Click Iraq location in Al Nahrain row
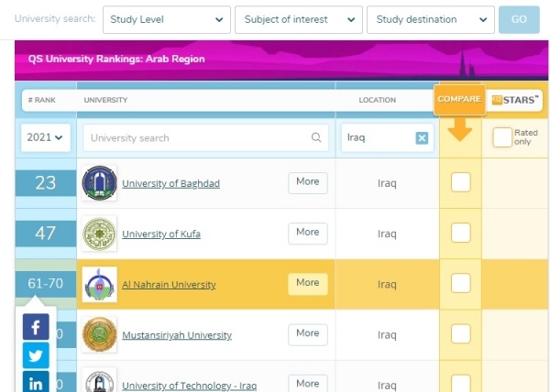550x392 pixels. click(387, 284)
